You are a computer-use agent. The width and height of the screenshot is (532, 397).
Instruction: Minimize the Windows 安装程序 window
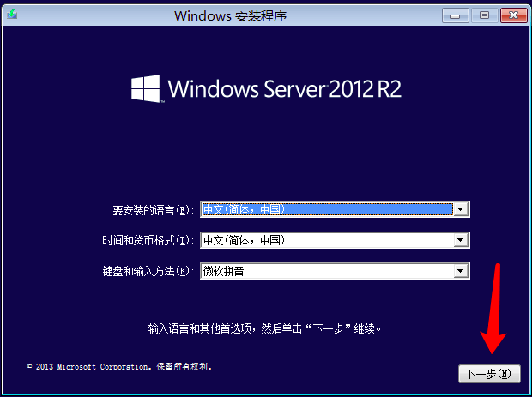pos(456,15)
